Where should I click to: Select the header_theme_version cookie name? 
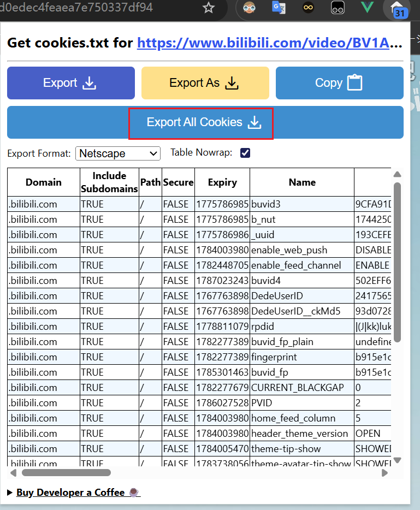(302, 433)
